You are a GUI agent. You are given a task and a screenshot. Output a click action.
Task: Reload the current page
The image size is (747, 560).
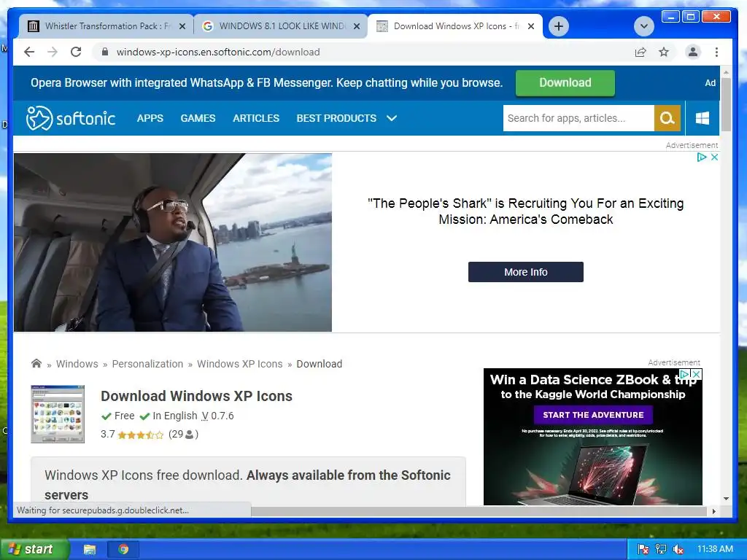pos(76,52)
